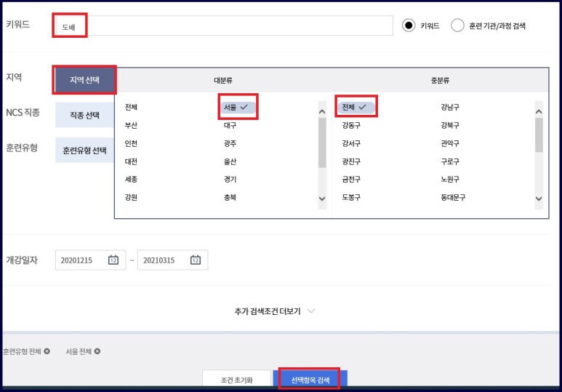Screen dimensions: 562x392
Task: Select 광주 region
Action: 230,143
